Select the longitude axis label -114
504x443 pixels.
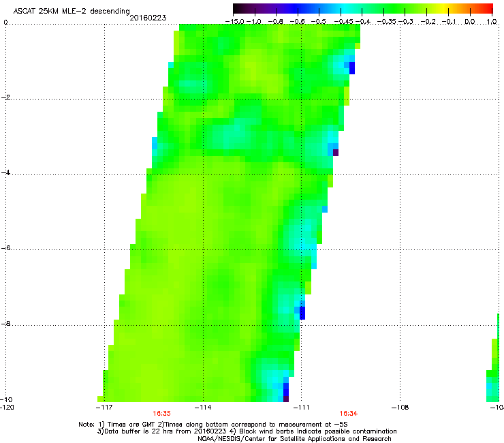(x=203, y=408)
